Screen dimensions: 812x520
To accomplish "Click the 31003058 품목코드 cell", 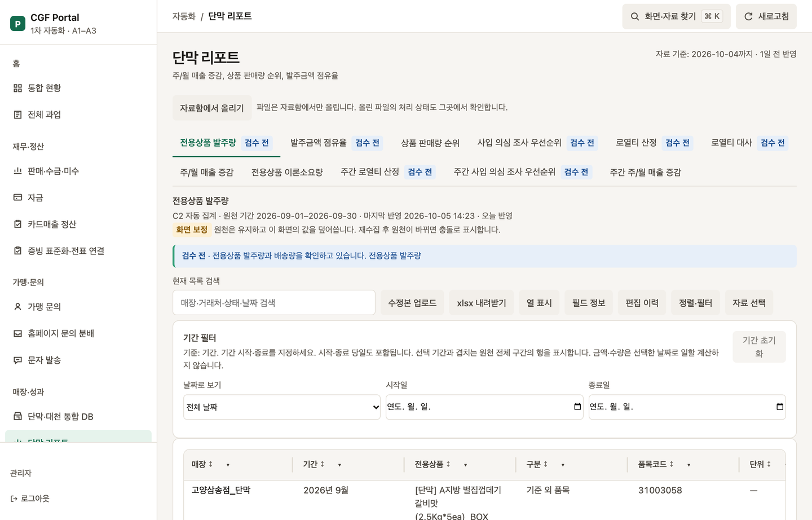I will (660, 490).
